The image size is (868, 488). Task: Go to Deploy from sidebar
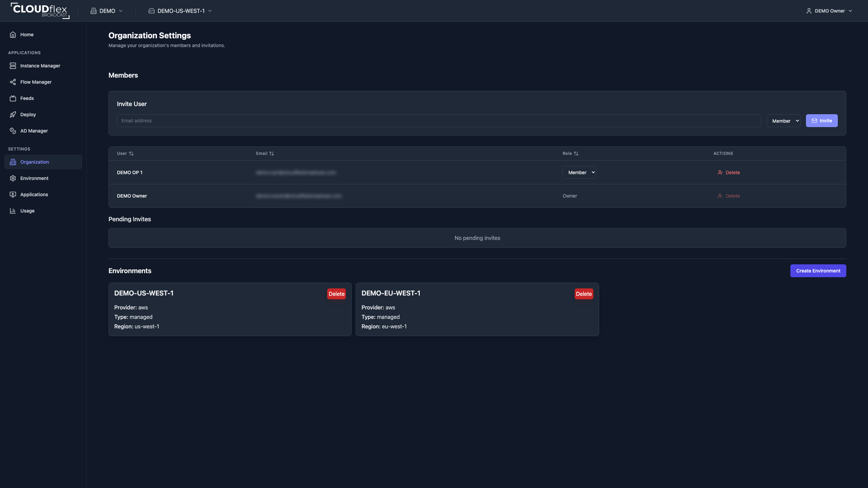[x=43, y=115]
